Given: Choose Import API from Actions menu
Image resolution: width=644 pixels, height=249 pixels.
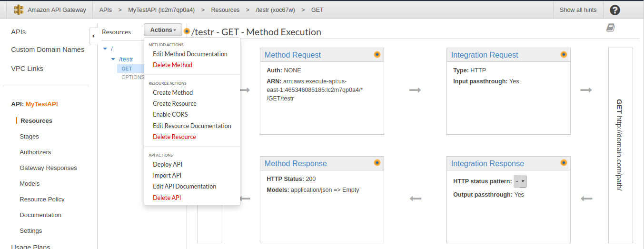Looking at the screenshot, I should [167, 175].
